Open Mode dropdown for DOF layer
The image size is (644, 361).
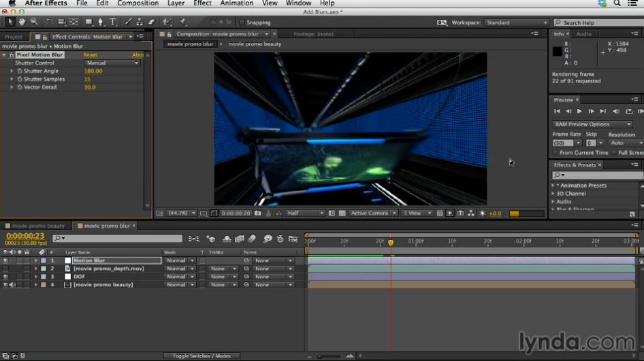pyautogui.click(x=180, y=277)
